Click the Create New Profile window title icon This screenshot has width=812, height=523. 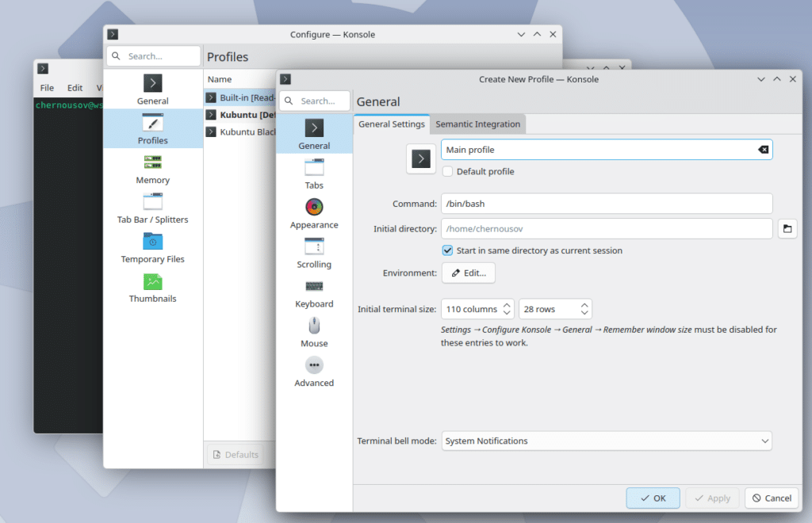pos(285,79)
